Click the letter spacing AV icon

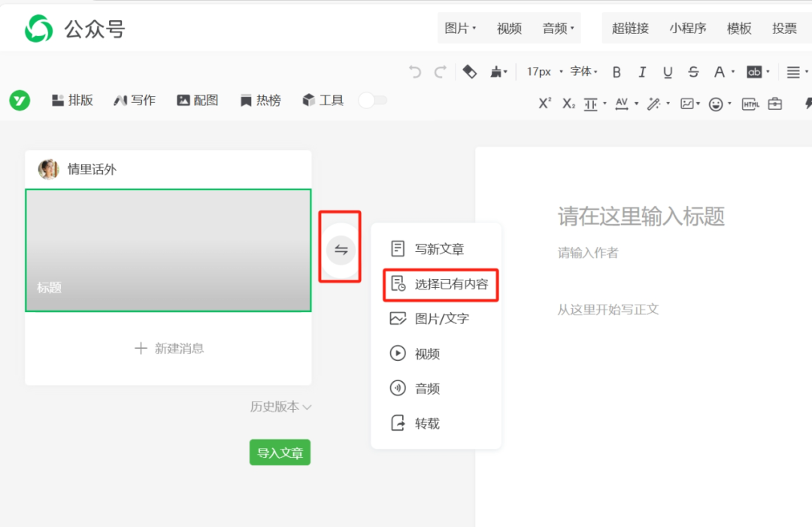click(x=622, y=104)
